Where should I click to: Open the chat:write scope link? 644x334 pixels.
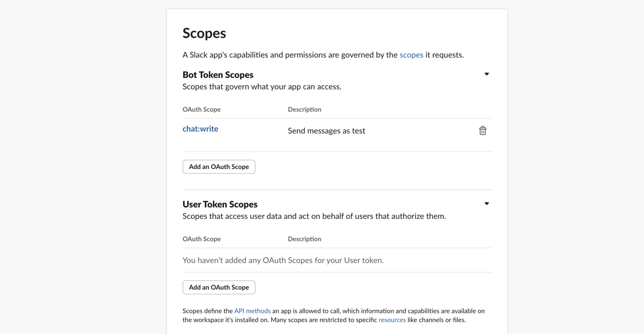pyautogui.click(x=200, y=129)
